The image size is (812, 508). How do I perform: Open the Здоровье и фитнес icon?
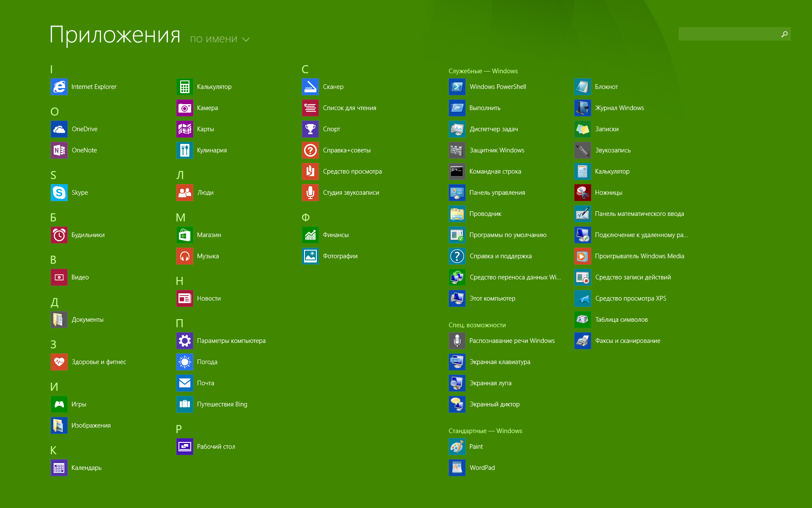tap(59, 362)
